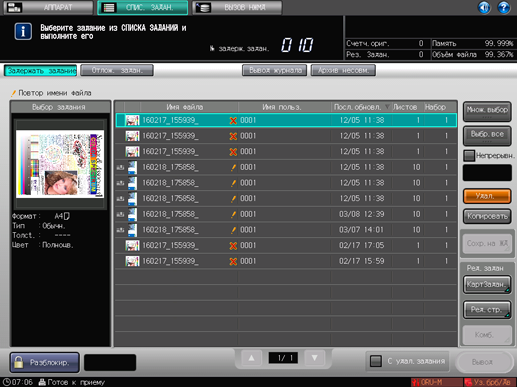Open the ВЫЗОВ НАКОП recall tab
This screenshot has width=517, height=387.
tap(237, 7)
